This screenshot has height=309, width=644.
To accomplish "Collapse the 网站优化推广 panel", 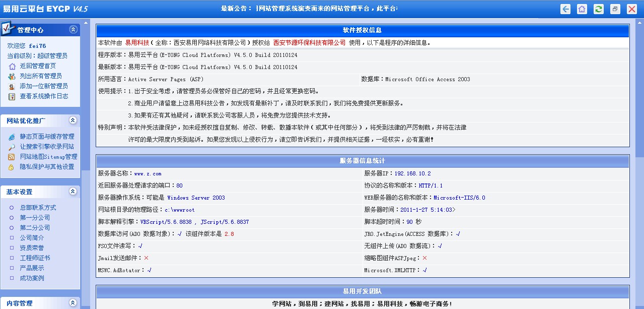I will (x=73, y=120).
